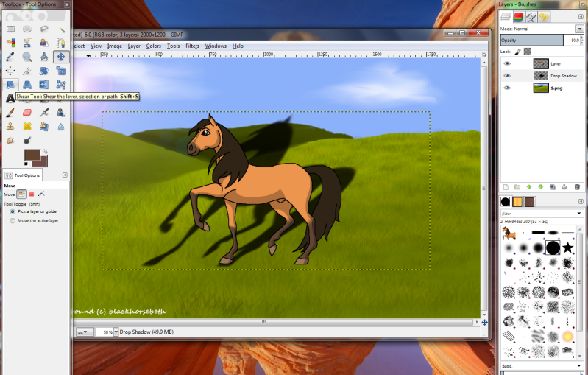Select the Measure compass tool
Image resolution: width=588 pixels, height=375 pixels.
click(x=44, y=57)
